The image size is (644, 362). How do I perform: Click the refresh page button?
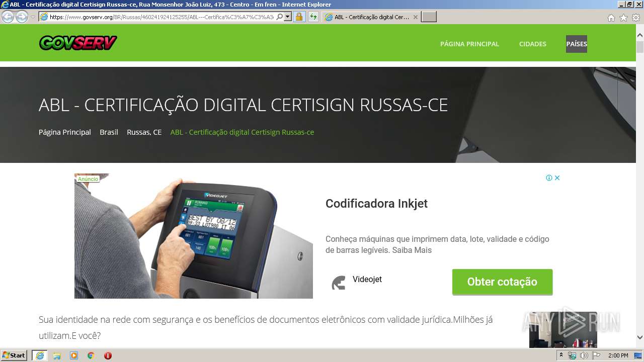point(313,17)
